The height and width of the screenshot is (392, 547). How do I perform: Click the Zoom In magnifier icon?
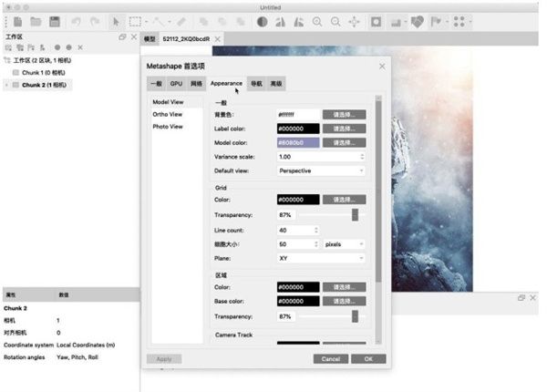tap(317, 21)
